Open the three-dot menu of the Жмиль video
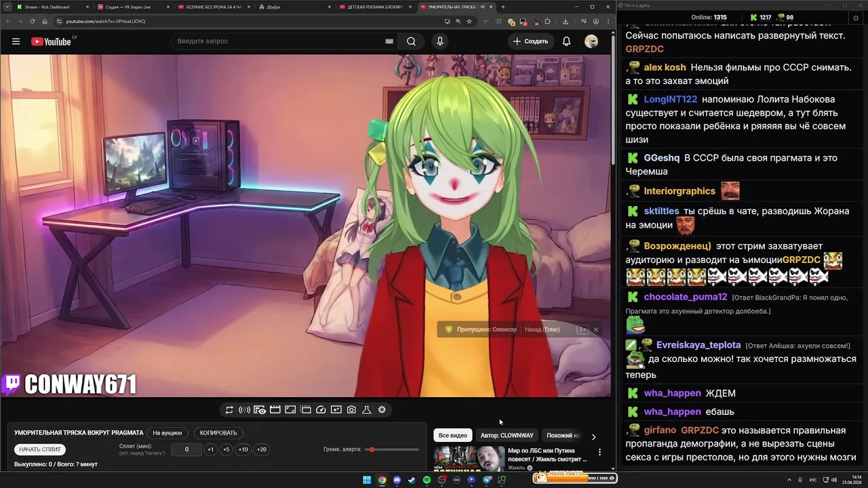868x488 pixels. pos(599,452)
